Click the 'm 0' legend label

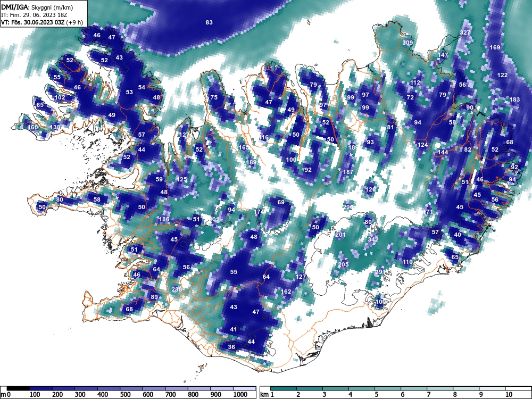tap(6, 395)
